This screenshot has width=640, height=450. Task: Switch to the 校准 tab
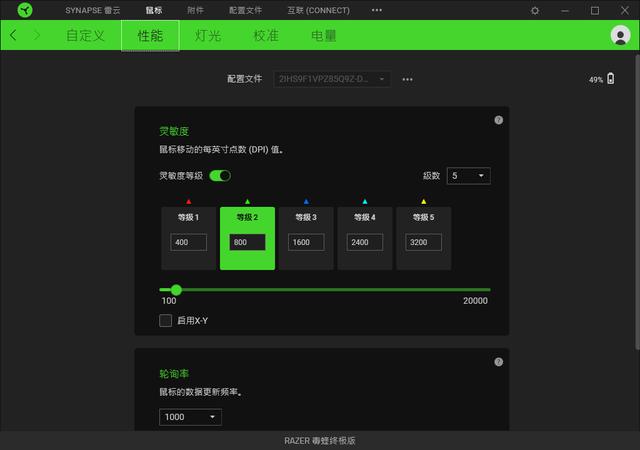pyautogui.click(x=266, y=36)
